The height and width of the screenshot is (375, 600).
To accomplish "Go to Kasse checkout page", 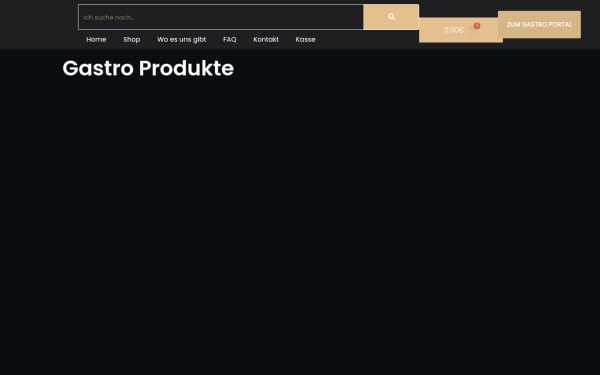I will click(x=305, y=39).
